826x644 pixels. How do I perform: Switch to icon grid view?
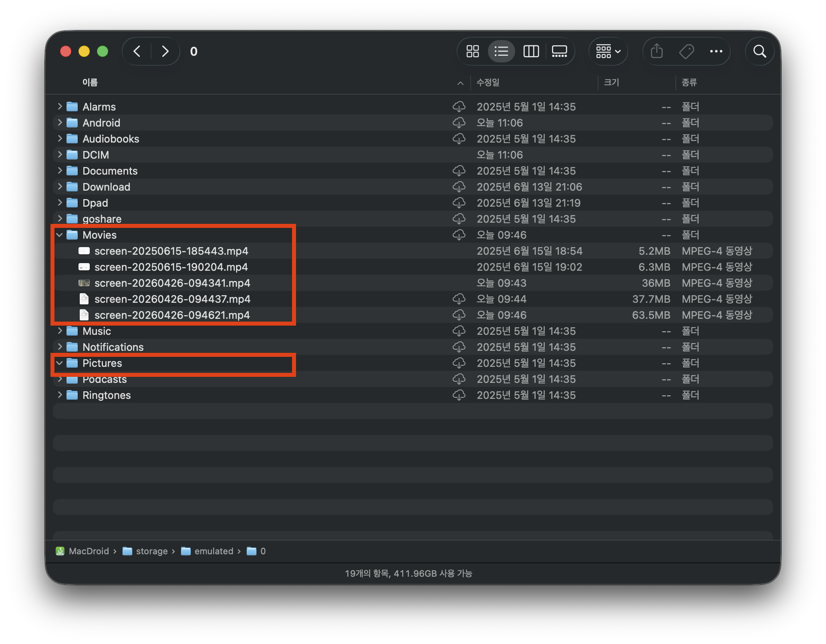(473, 51)
